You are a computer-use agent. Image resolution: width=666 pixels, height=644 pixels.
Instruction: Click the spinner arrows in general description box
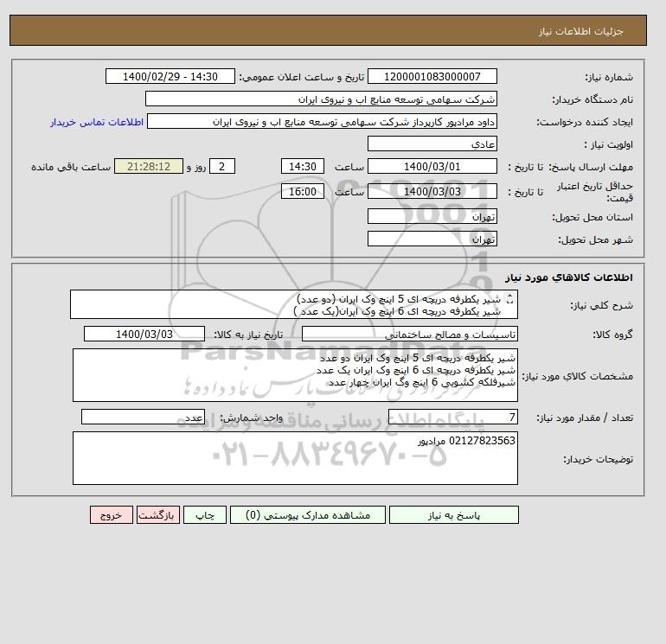point(510,299)
